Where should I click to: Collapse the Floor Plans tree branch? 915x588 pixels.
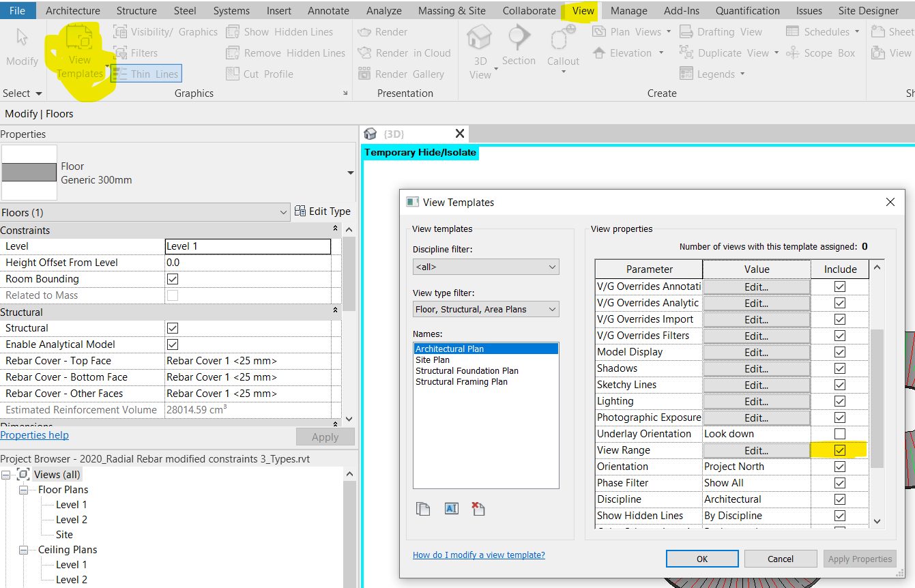23,489
